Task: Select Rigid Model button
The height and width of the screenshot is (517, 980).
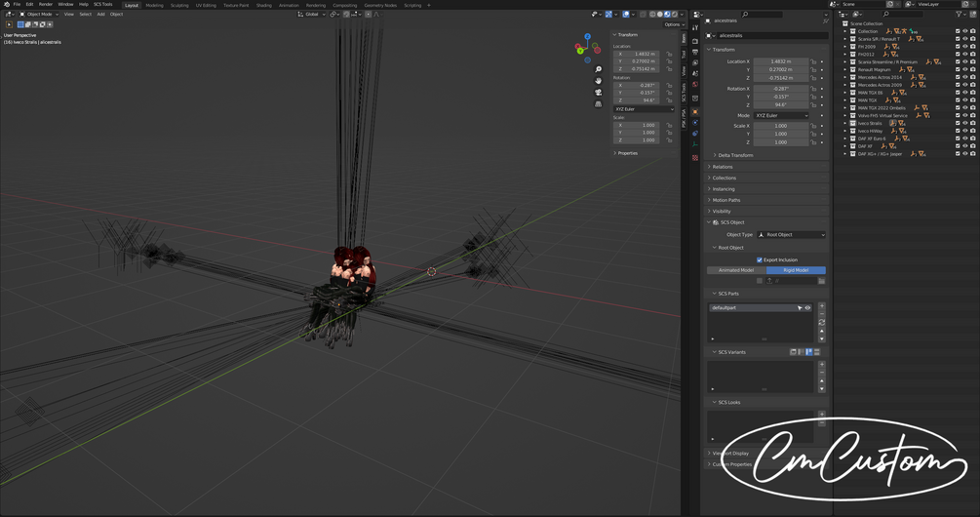Action: click(x=796, y=270)
